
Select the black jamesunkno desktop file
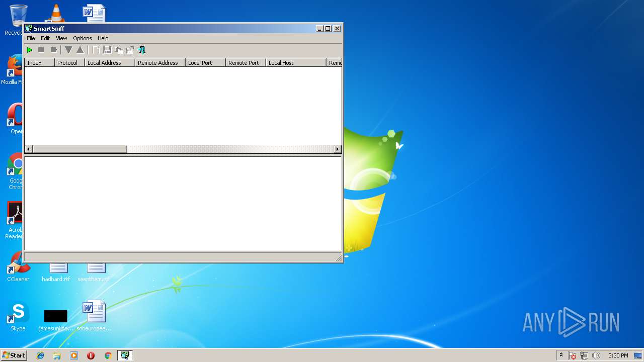tap(56, 320)
